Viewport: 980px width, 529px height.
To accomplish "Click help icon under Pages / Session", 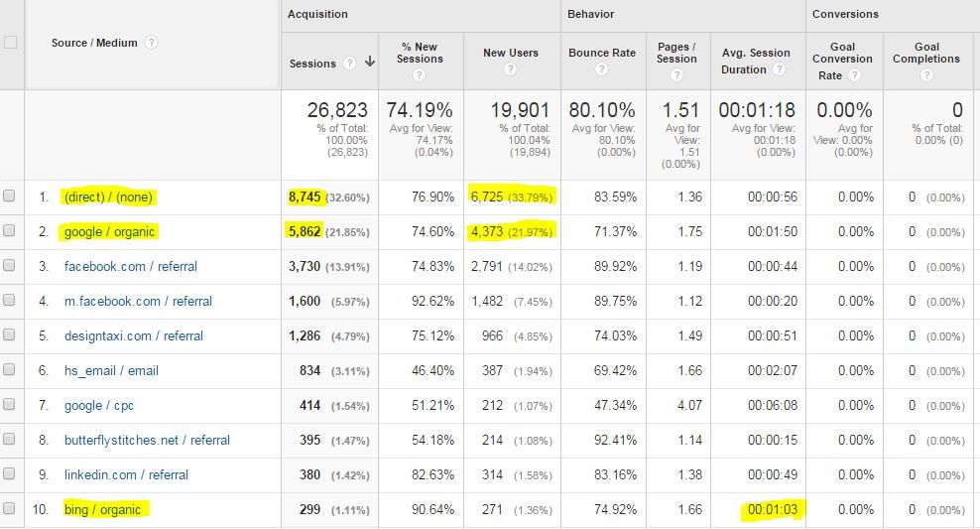I will click(676, 75).
